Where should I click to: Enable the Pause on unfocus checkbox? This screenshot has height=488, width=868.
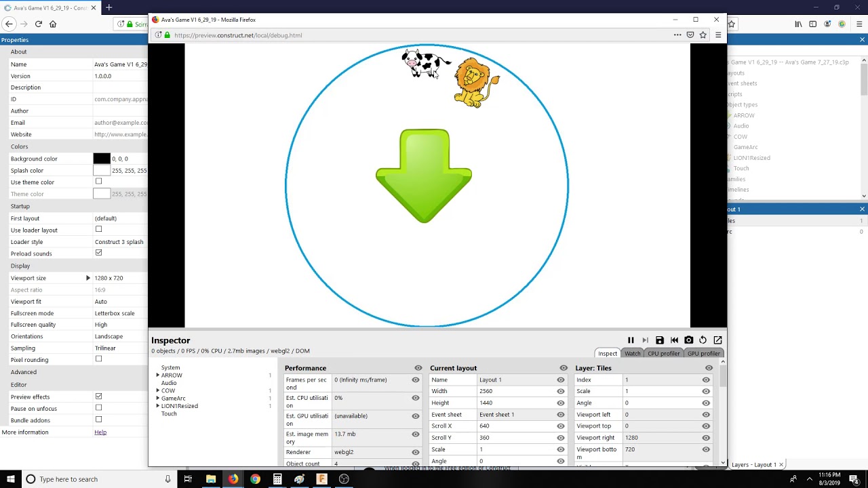tap(98, 408)
